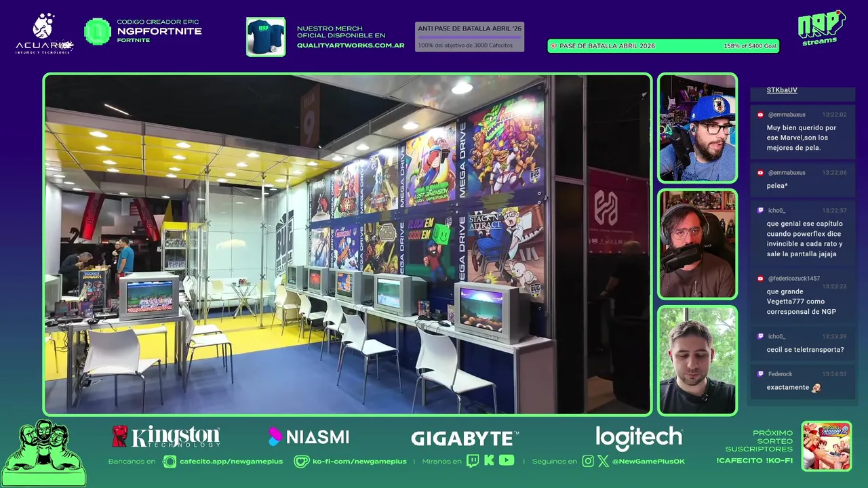The image size is (868, 488).
Task: Open the ko-fi.com/newgameplus link
Action: coord(359,462)
